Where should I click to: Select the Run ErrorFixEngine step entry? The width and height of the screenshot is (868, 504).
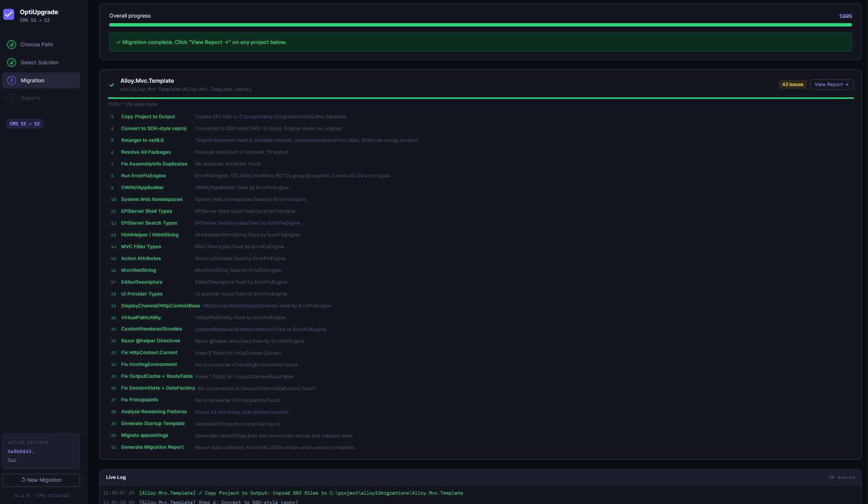pos(143,175)
